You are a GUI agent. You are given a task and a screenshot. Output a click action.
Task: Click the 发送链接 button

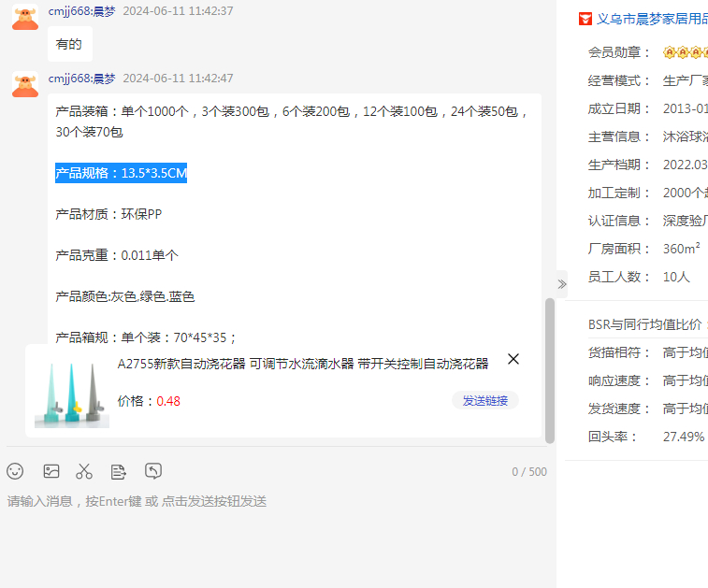[x=485, y=400]
